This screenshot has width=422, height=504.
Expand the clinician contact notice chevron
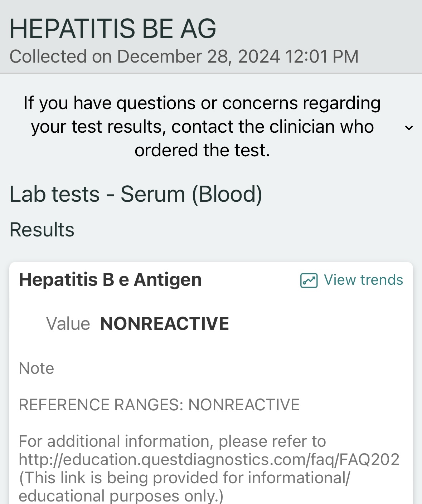click(409, 128)
